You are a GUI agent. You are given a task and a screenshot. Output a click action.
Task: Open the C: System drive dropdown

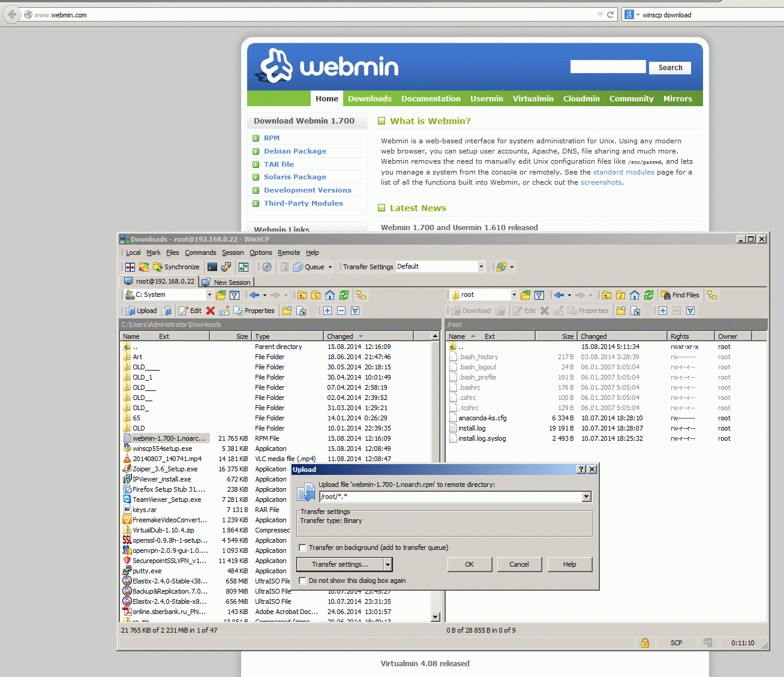click(x=209, y=295)
